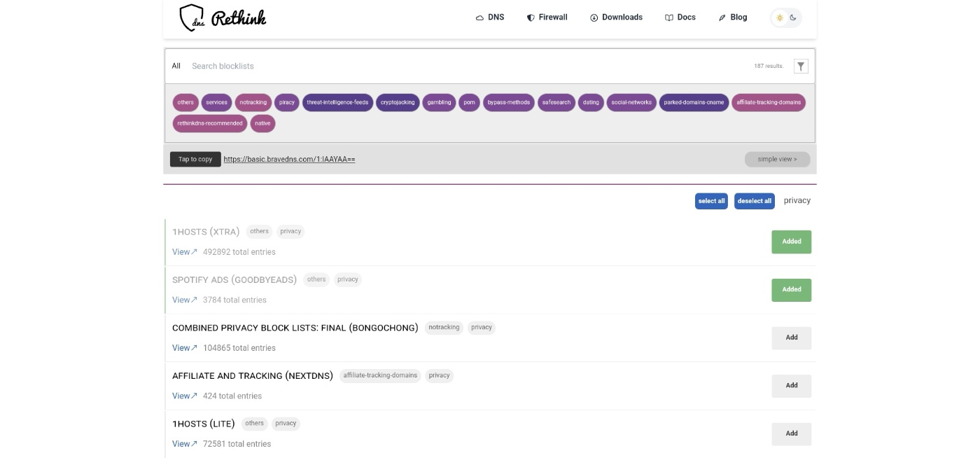Open Blog navigation item
This screenshot has width=980, height=458.
click(x=733, y=18)
